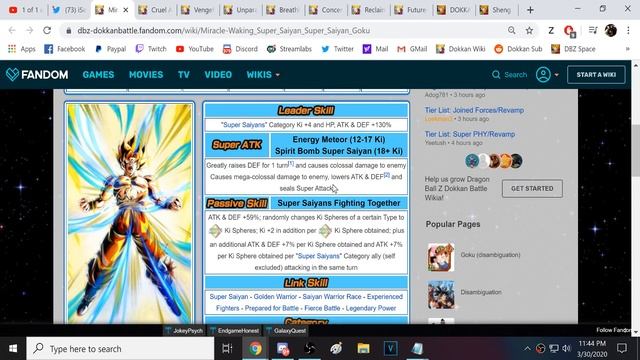Viewport: 640px width, 360px height.
Task: Open Fandom Search with the magnifier
Action: 509,75
